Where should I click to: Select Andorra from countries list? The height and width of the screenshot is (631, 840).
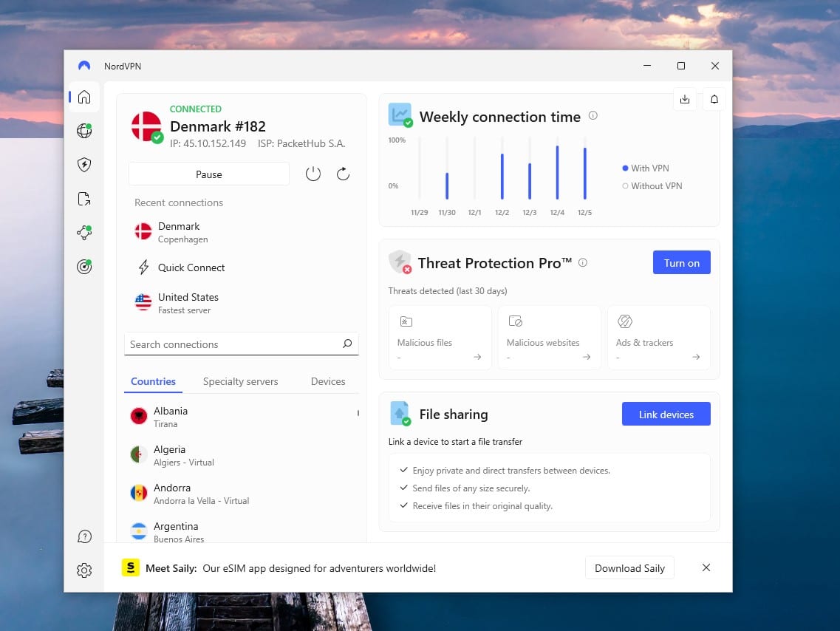241,494
